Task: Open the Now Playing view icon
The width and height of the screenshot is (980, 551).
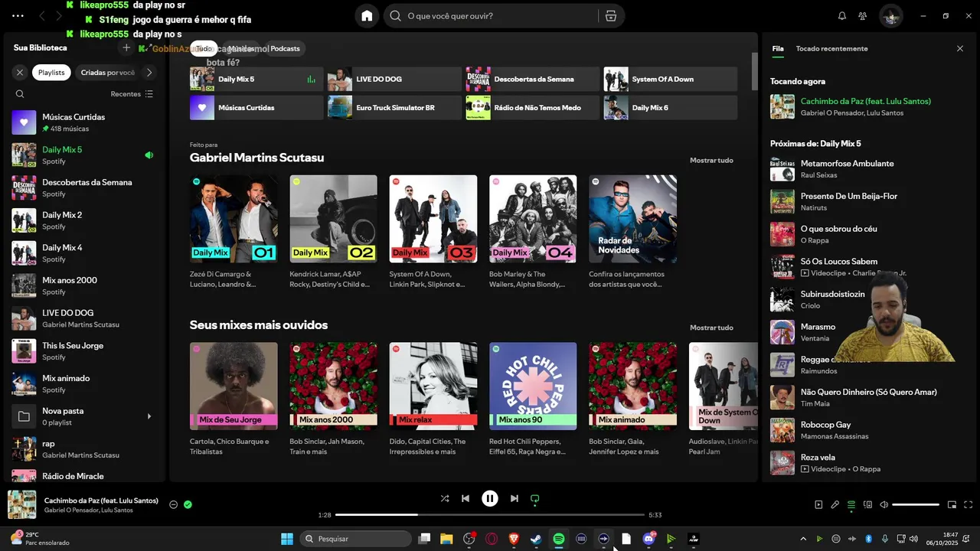Action: 818,504
